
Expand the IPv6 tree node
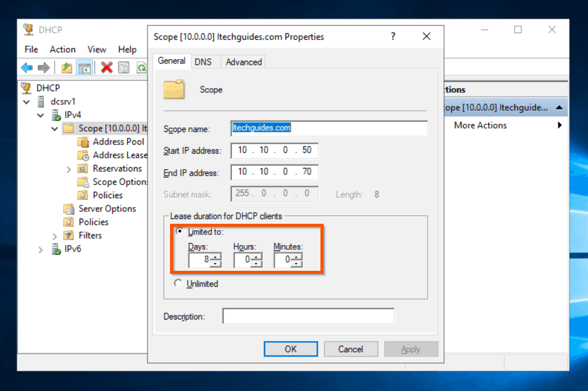[x=41, y=249]
